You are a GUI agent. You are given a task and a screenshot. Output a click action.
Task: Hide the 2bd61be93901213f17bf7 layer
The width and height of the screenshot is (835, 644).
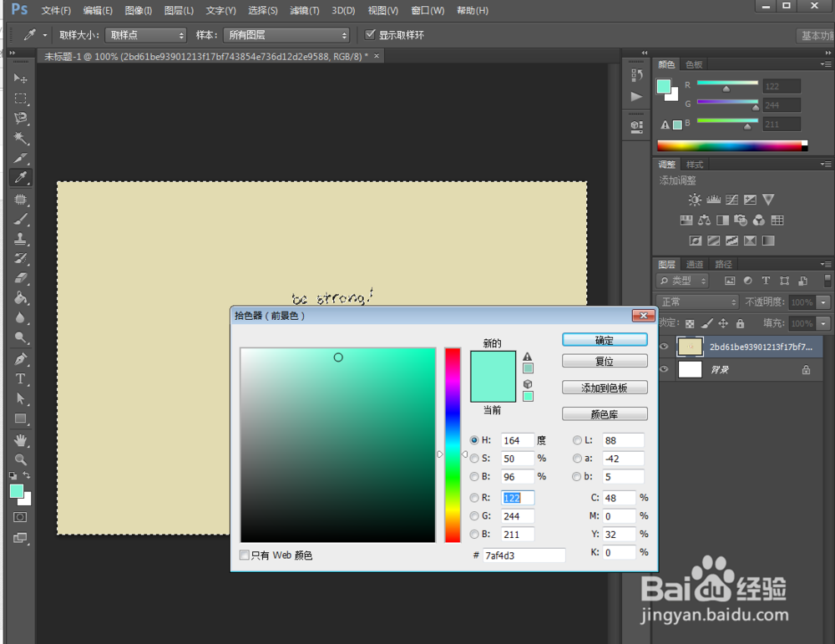(664, 347)
